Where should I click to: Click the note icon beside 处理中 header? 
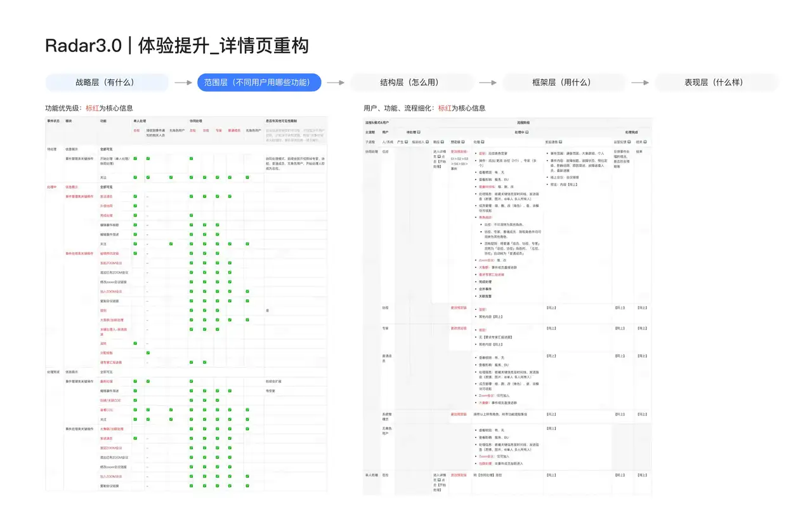(527, 131)
